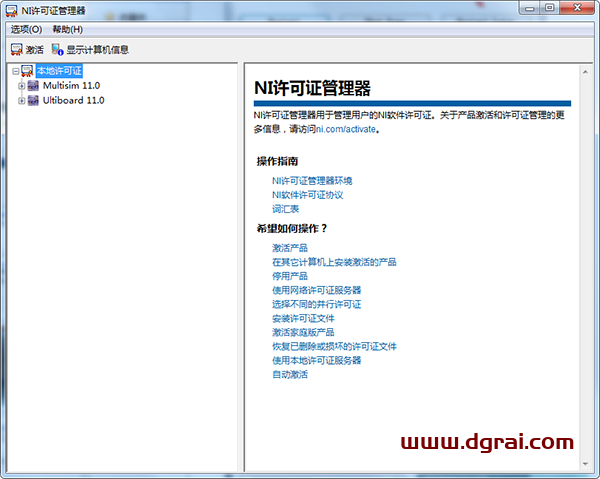Click the 激活 toolbar button label
This screenshot has width=600, height=479.
pyautogui.click(x=35, y=50)
